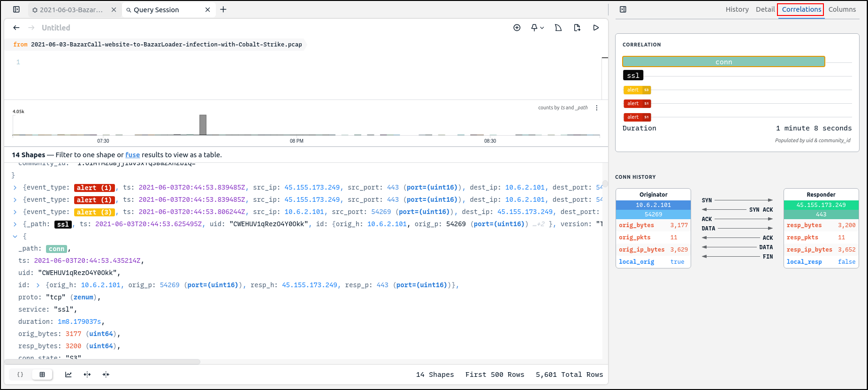Image resolution: width=868 pixels, height=390 pixels.
Task: Toggle the left sidebar panel icon
Action: pyautogui.click(x=16, y=9)
